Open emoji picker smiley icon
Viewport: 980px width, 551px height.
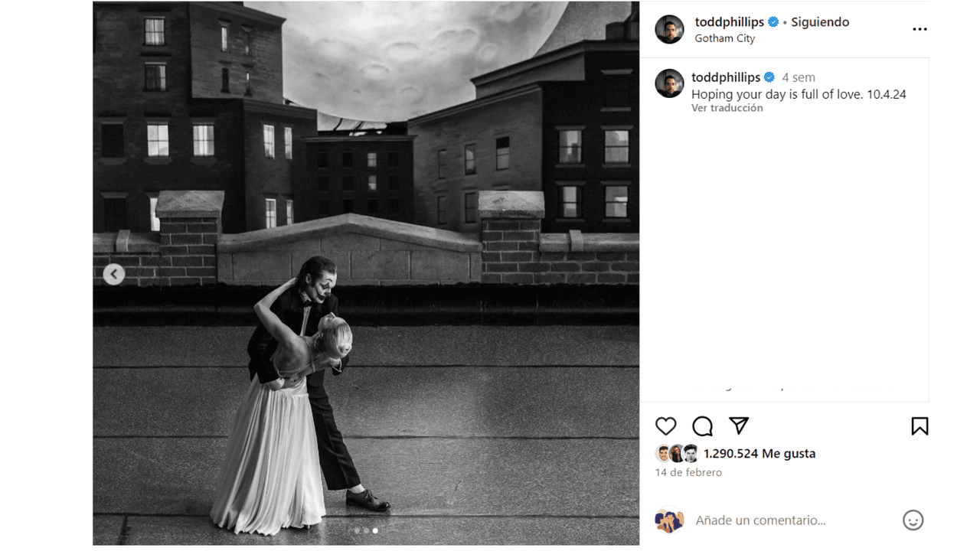tap(913, 520)
